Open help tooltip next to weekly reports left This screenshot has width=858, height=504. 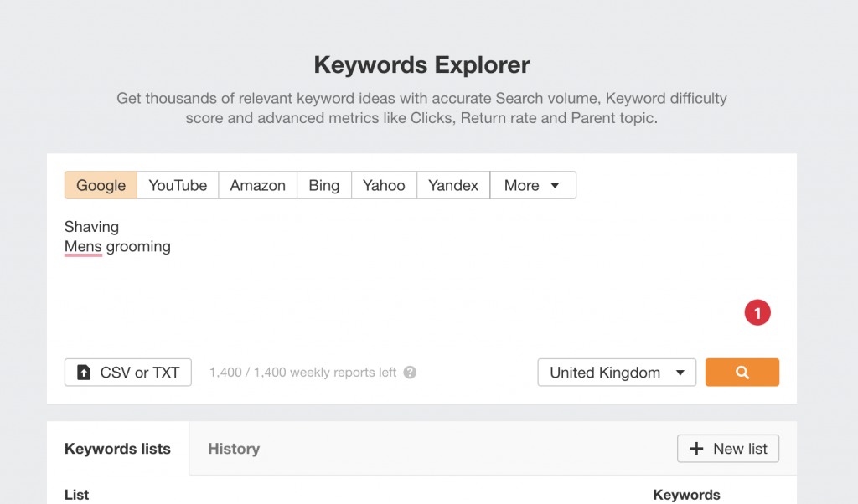[x=410, y=373]
